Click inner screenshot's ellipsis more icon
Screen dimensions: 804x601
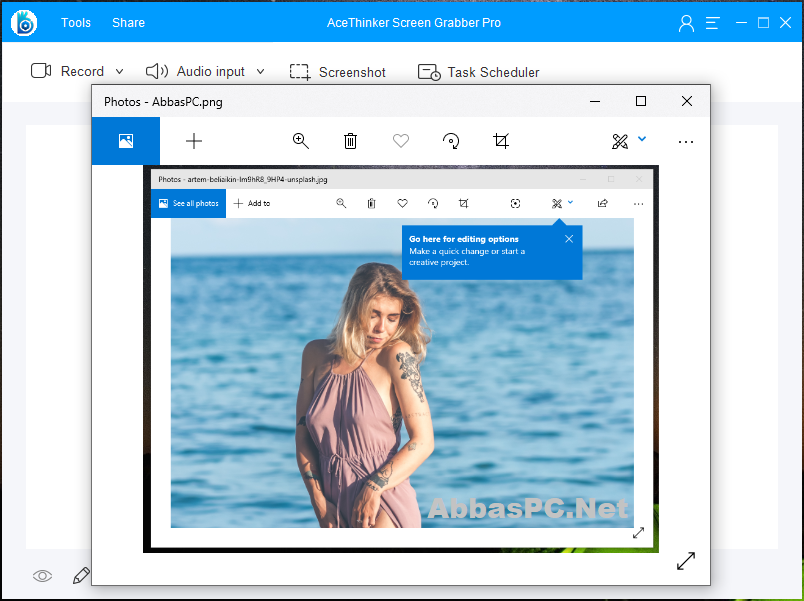[638, 204]
